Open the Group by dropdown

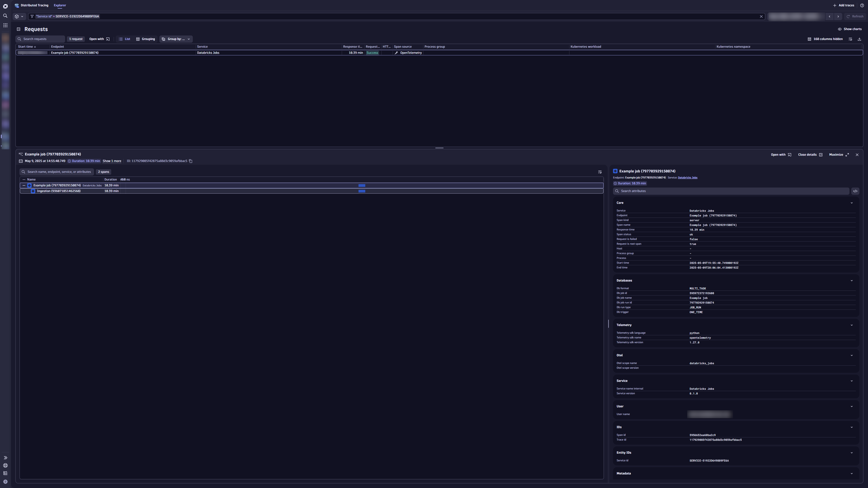coord(176,39)
